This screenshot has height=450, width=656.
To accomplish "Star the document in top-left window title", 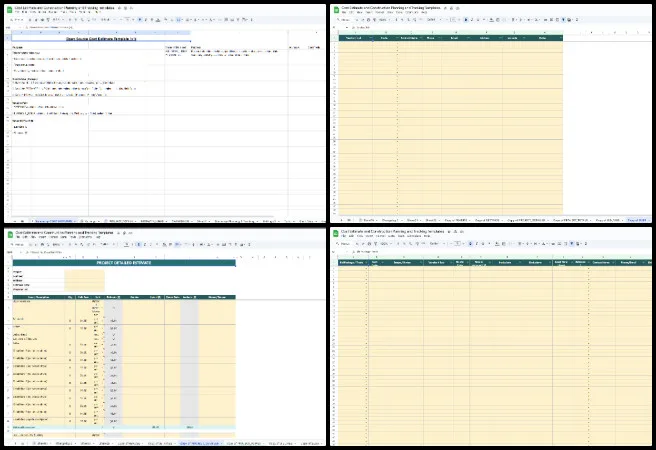I will coord(116,7).
